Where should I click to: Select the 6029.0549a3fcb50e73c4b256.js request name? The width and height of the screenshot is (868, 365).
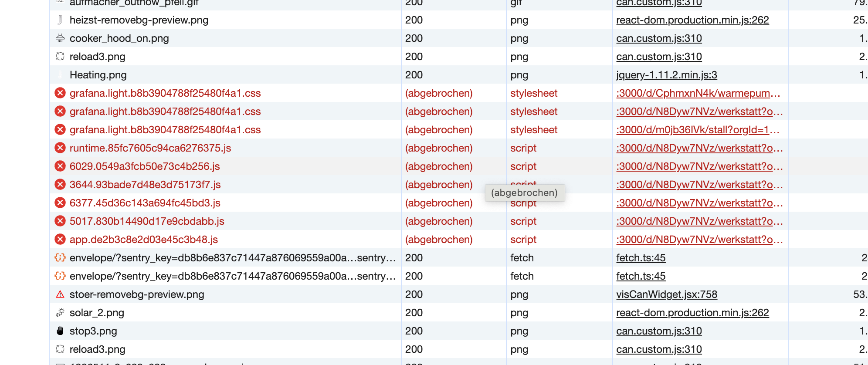coord(145,166)
